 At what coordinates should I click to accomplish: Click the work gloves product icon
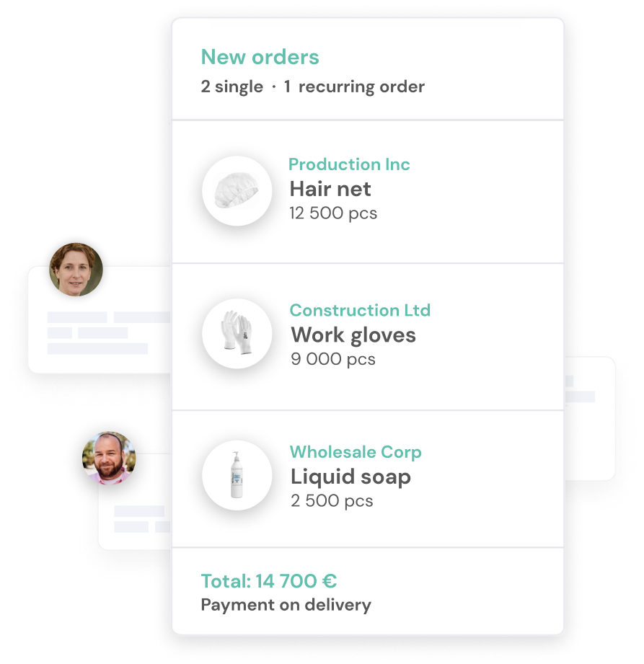tap(237, 333)
